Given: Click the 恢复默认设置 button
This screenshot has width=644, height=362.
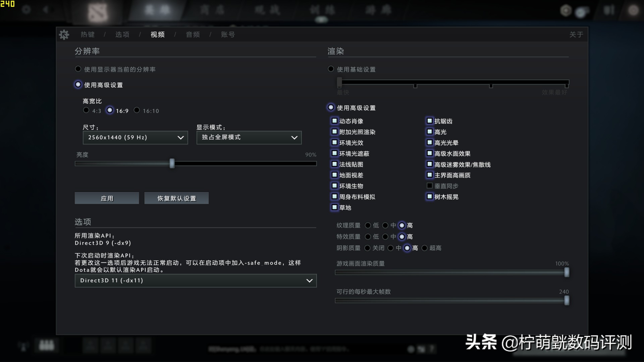Looking at the screenshot, I should pos(176,198).
